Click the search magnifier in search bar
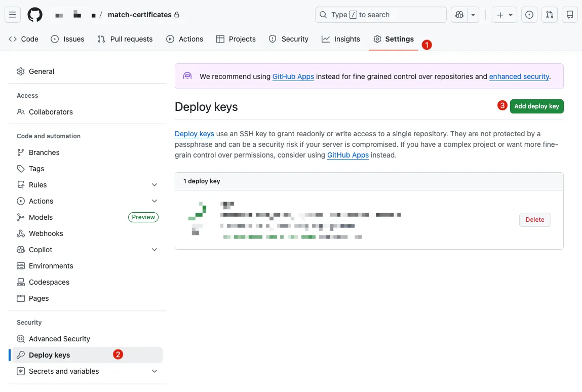 (323, 15)
